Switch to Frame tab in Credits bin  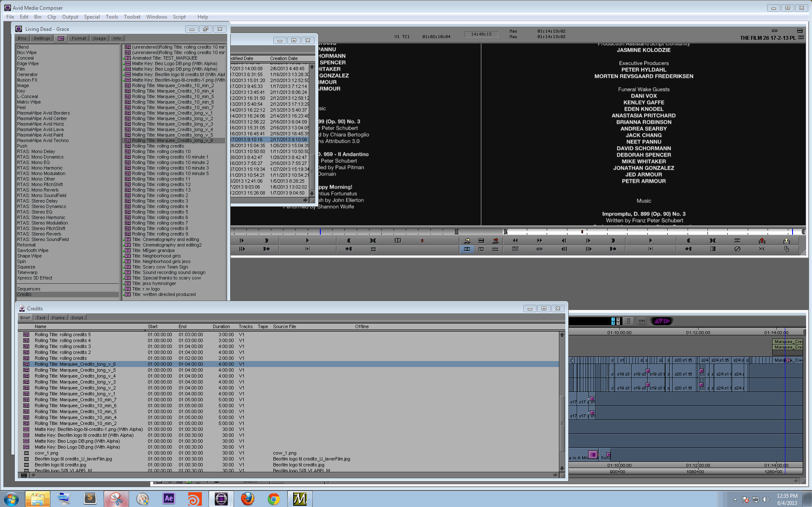tap(58, 318)
